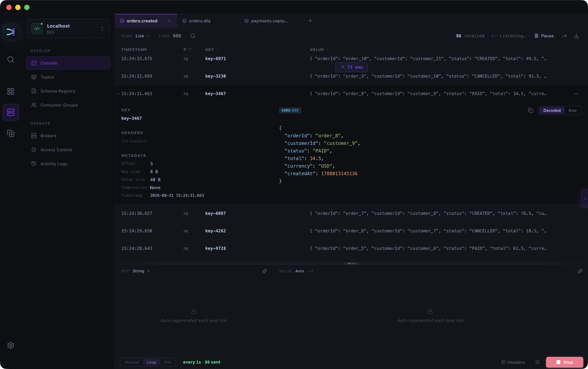This screenshot has width=588, height=369.
Task: Open the Localhost connection switcher
Action: coord(68,29)
